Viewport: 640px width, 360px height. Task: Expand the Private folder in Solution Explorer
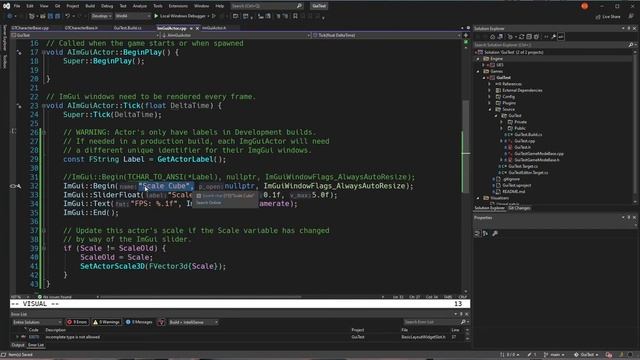(502, 122)
